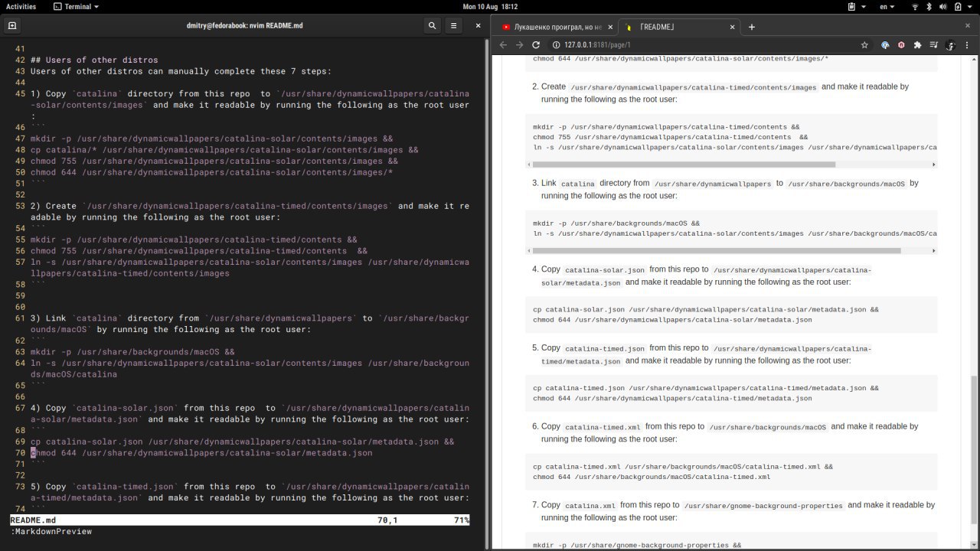The height and width of the screenshot is (551, 980).
Task: Click '/usr/share/gnome-background-properties' path in step 7
Action: (x=763, y=506)
